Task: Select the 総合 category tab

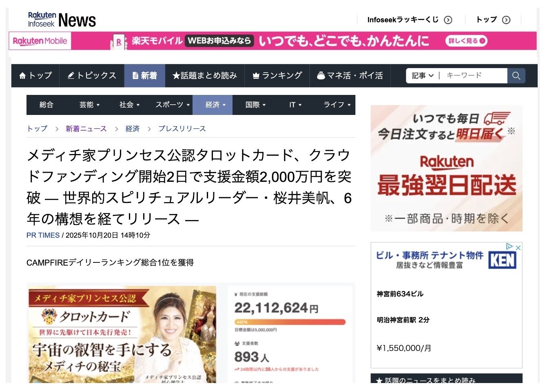Action: click(47, 105)
